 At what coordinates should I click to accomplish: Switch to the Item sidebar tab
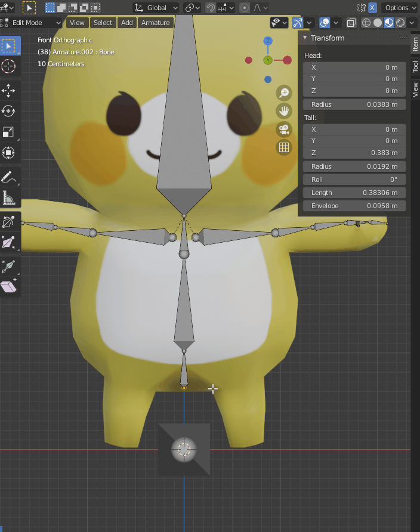(x=415, y=45)
